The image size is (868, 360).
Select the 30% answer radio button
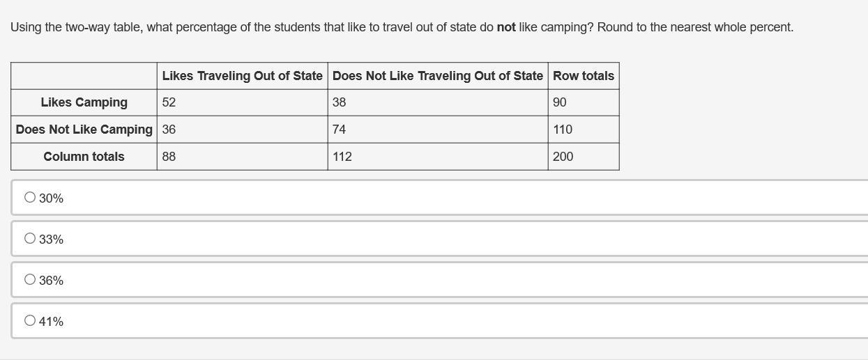click(30, 198)
